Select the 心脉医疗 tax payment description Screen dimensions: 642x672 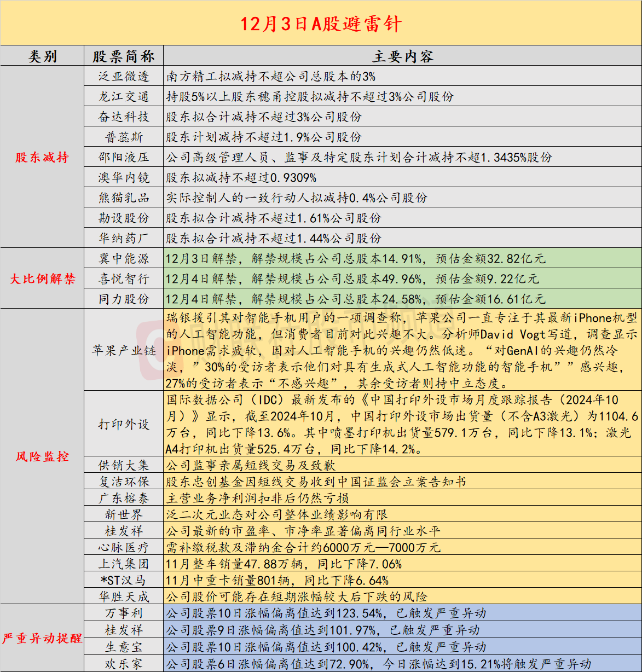304,547
